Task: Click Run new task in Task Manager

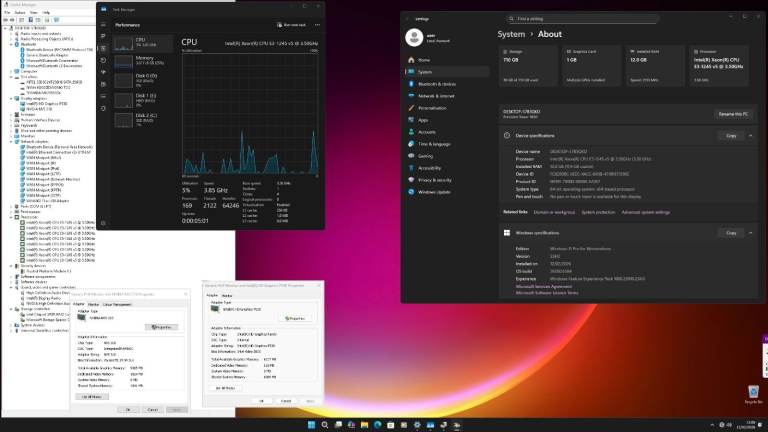Action: coord(291,24)
